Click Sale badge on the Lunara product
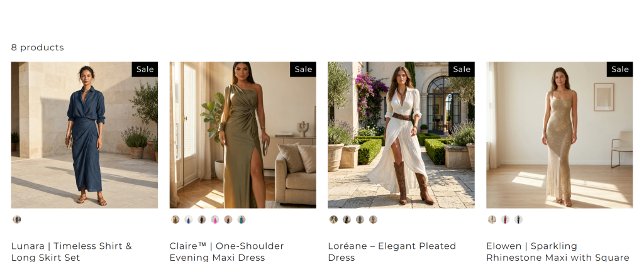644x262 pixels. 145,69
